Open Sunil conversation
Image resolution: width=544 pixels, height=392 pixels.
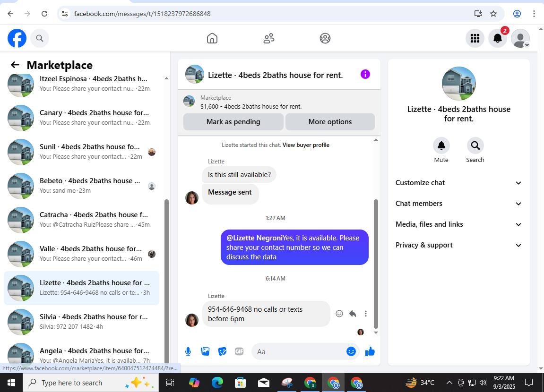click(82, 152)
